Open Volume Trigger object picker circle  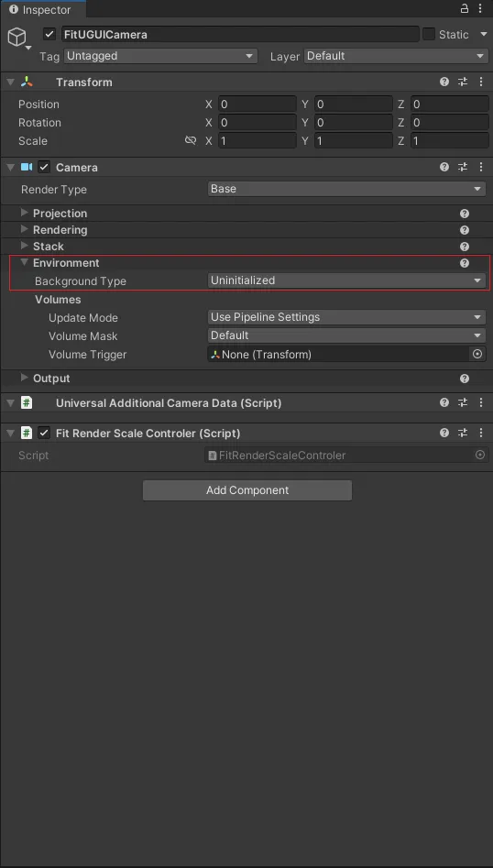[477, 354]
